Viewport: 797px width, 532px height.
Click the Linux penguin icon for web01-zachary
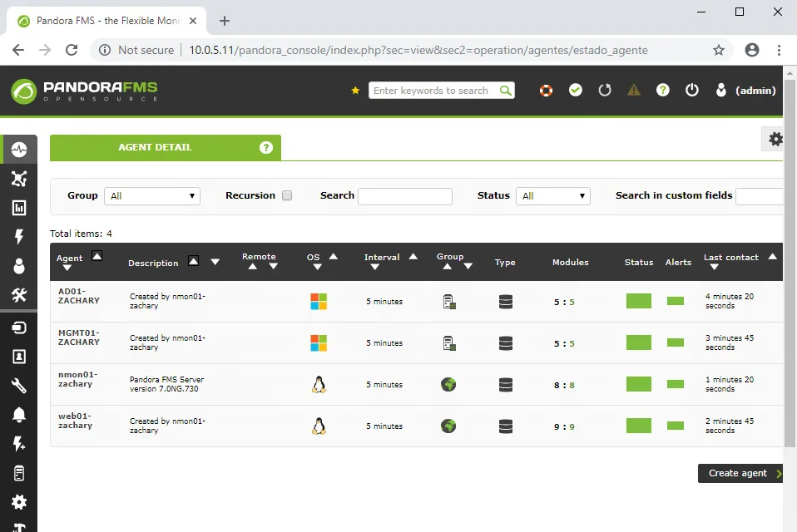click(319, 426)
